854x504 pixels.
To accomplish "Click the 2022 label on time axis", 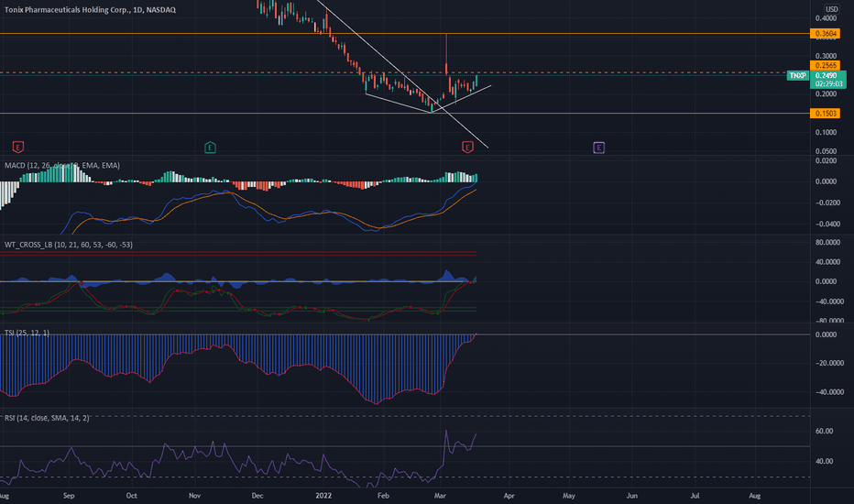I will (323, 496).
